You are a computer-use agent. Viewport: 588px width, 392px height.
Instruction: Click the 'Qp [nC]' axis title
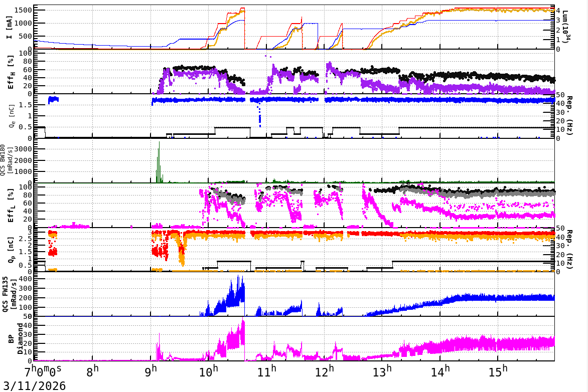pos(11,250)
